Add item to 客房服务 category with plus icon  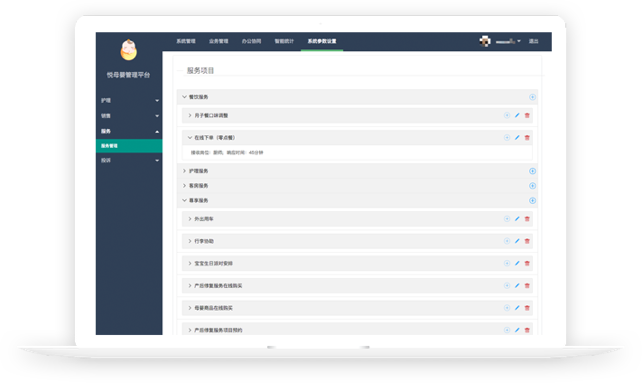tap(532, 186)
